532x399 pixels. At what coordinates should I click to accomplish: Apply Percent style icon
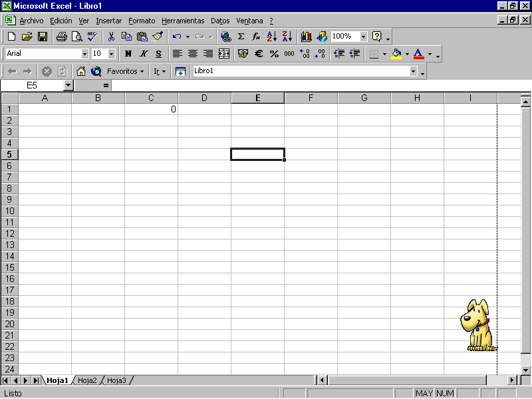(x=274, y=54)
